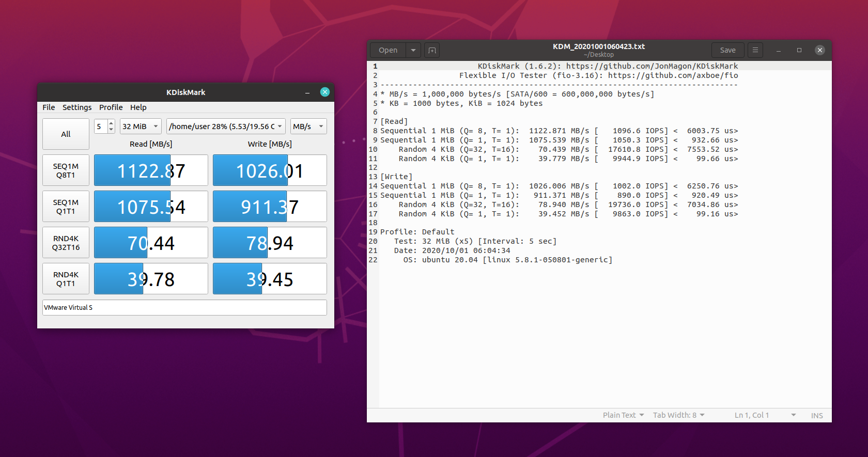Viewport: 868px width, 457px height.
Task: Run all benchmarks with All button
Action: pos(66,134)
